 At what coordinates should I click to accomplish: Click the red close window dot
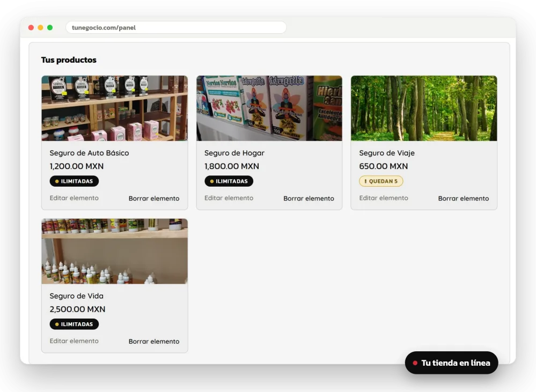tap(31, 28)
